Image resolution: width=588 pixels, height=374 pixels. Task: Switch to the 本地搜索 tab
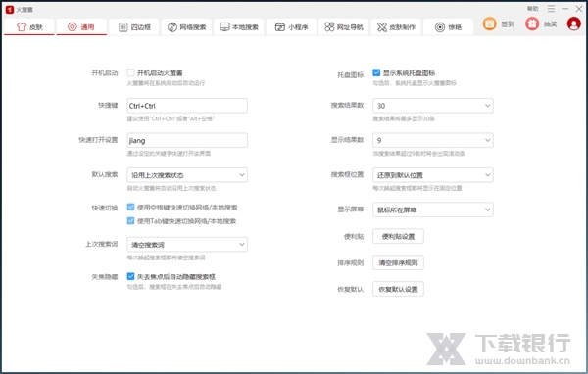coord(239,27)
